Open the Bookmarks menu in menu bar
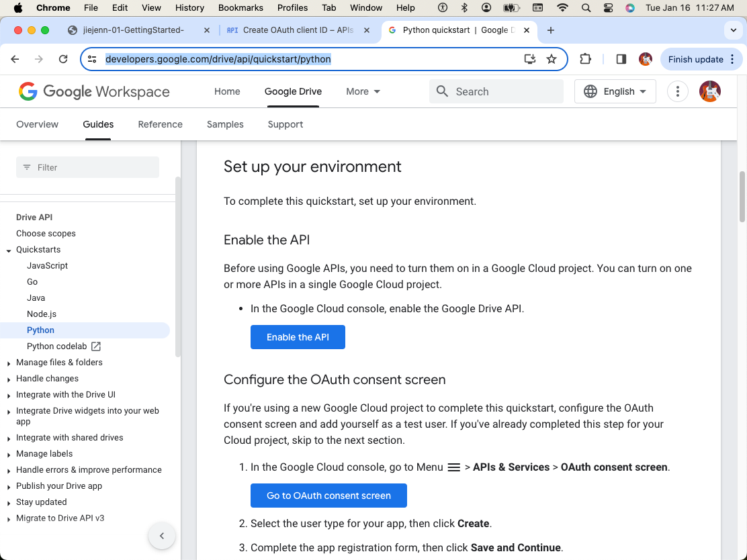This screenshot has width=747, height=560. click(240, 7)
